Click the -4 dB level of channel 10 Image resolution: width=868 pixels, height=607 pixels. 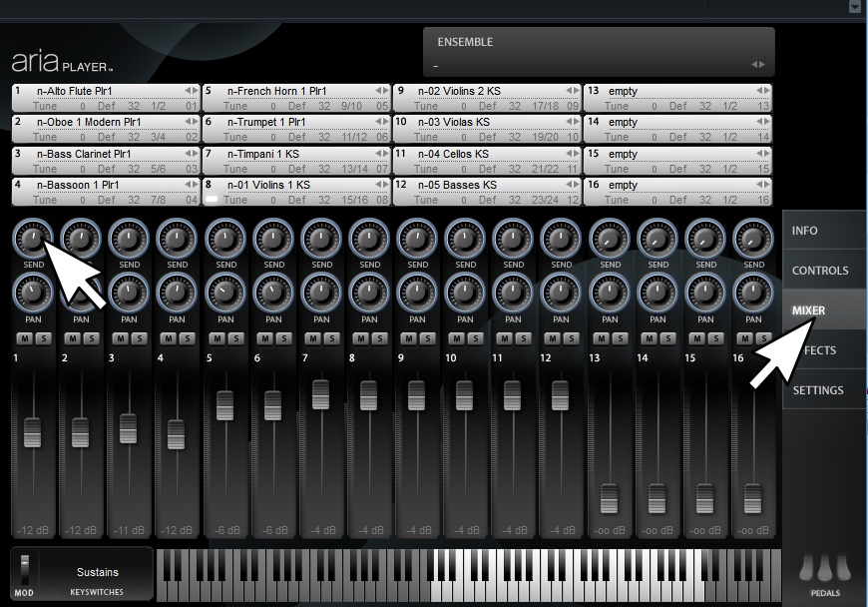466,530
